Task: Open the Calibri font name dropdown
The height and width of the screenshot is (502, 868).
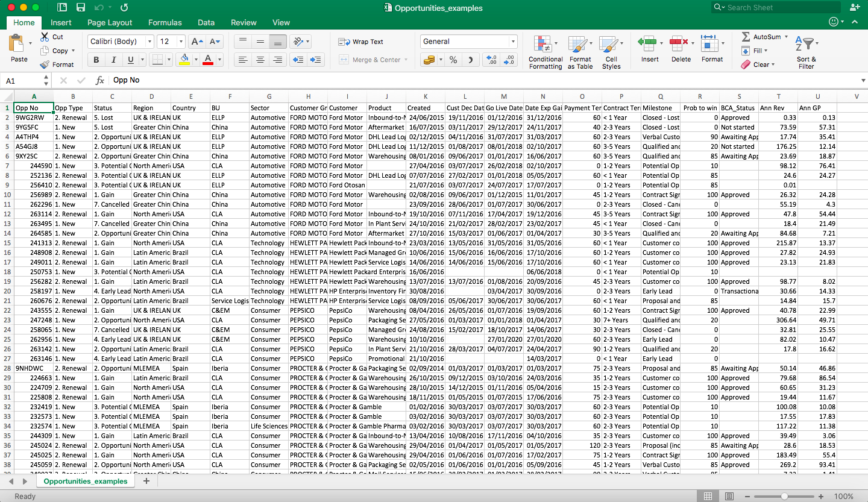Action: pyautogui.click(x=149, y=42)
